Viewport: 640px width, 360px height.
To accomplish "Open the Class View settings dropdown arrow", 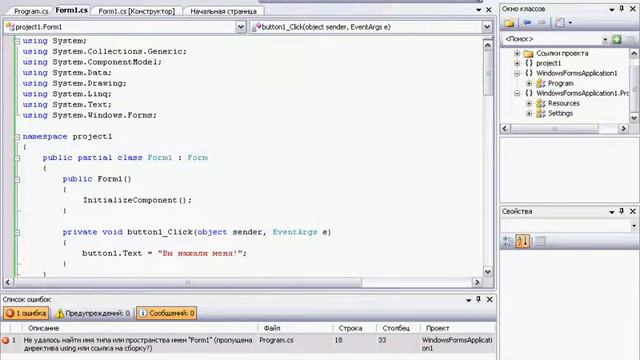I will pyautogui.click(x=570, y=23).
